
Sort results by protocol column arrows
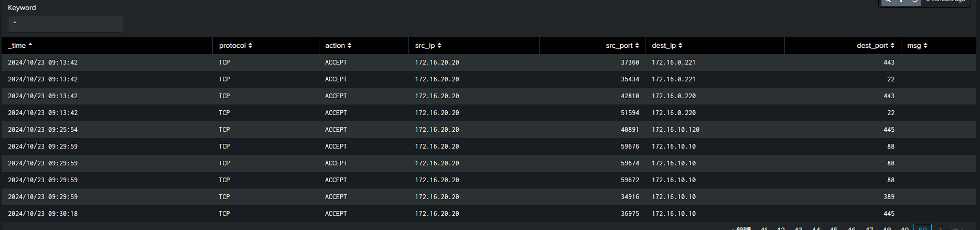[250, 46]
